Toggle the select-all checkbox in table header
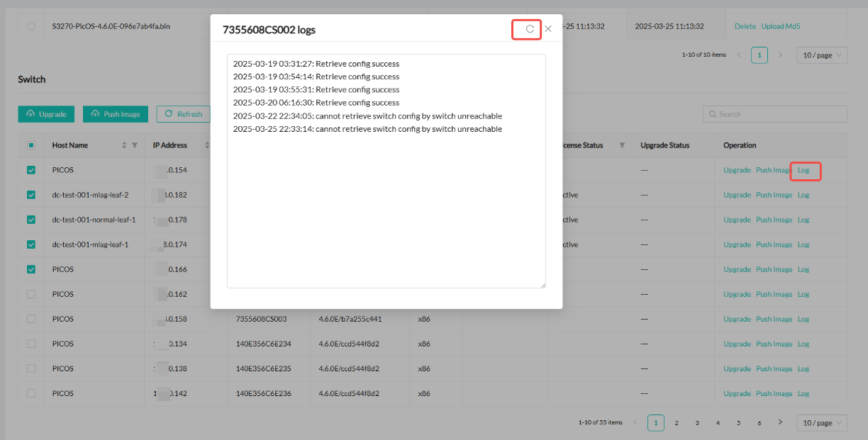 point(30,145)
